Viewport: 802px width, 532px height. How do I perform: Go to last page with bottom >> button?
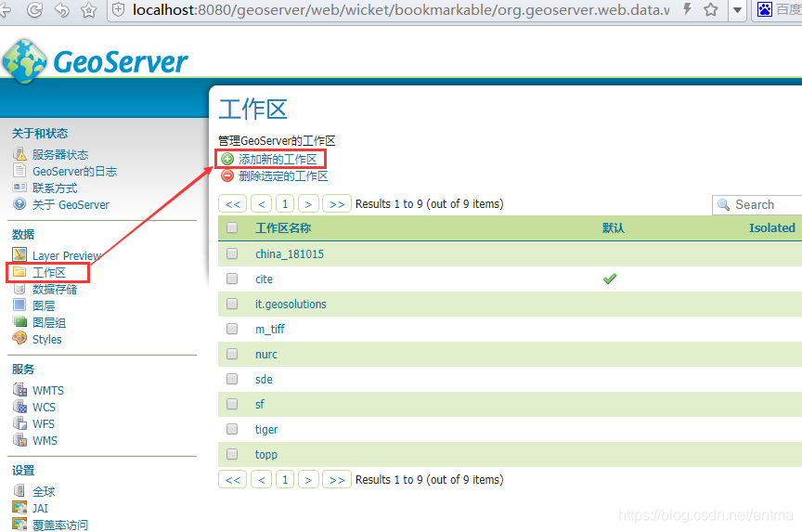(x=337, y=479)
